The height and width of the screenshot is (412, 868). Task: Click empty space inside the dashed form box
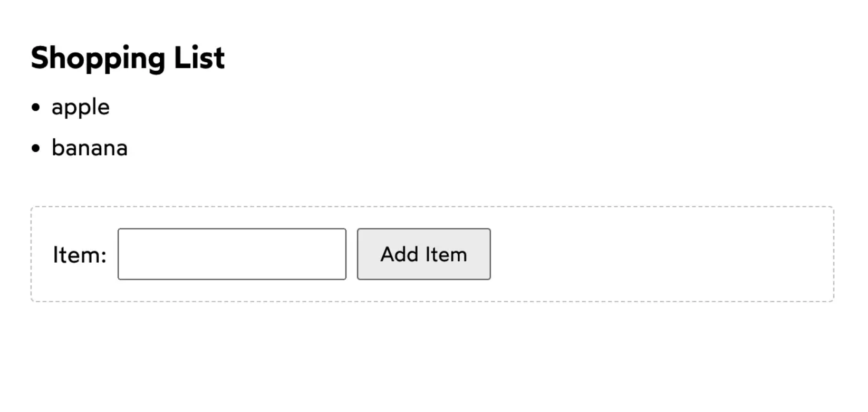point(659,254)
